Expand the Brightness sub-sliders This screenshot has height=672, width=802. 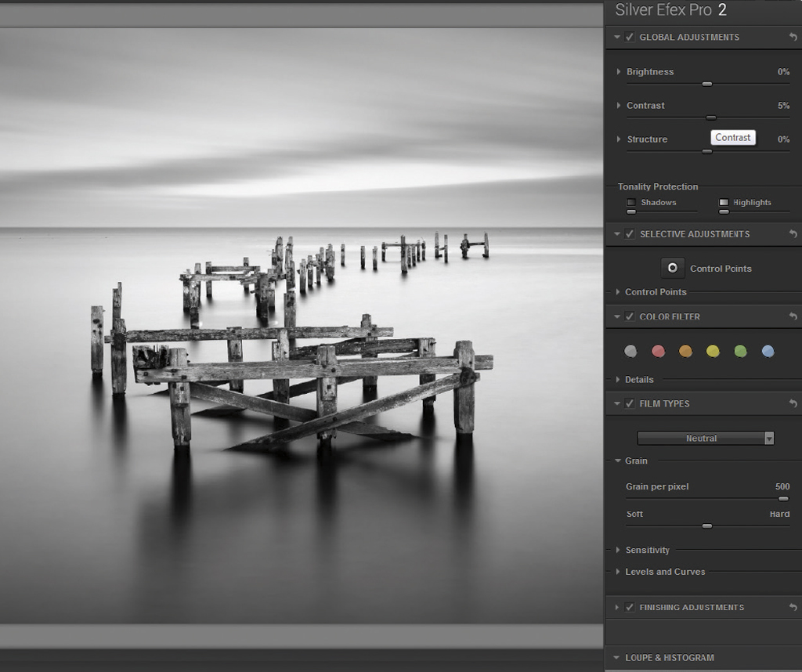pos(619,71)
